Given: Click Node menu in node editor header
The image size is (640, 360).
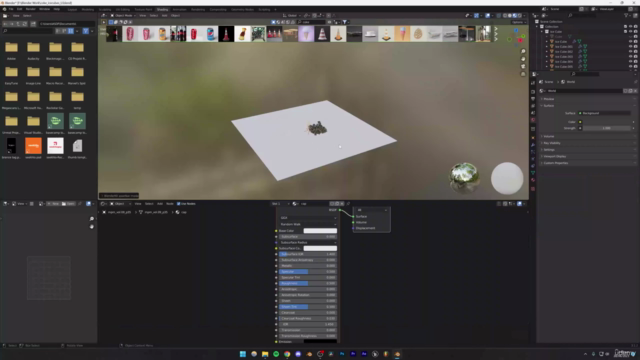Looking at the screenshot, I should 169,204.
